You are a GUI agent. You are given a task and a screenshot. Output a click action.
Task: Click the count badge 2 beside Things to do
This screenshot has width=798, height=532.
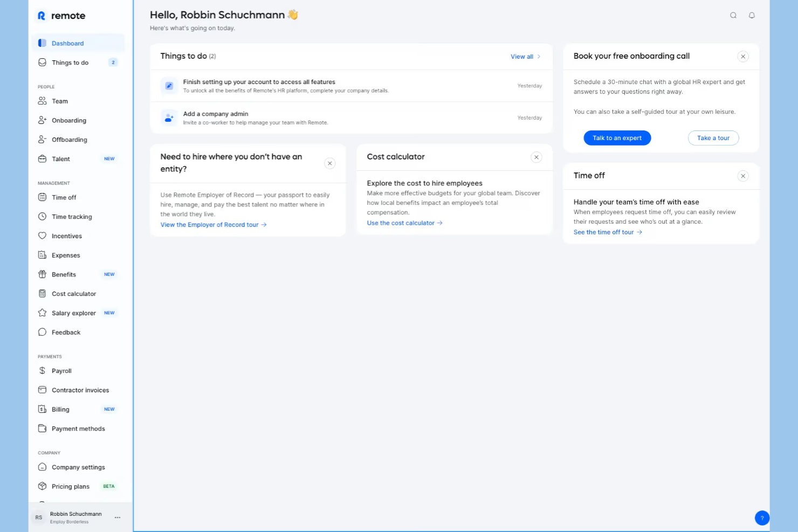113,63
